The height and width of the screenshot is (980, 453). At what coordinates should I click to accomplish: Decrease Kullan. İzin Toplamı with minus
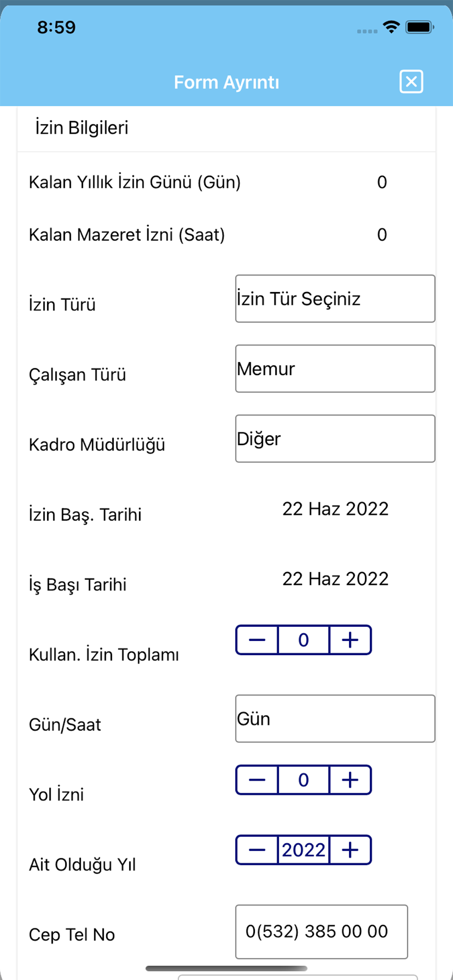click(257, 640)
